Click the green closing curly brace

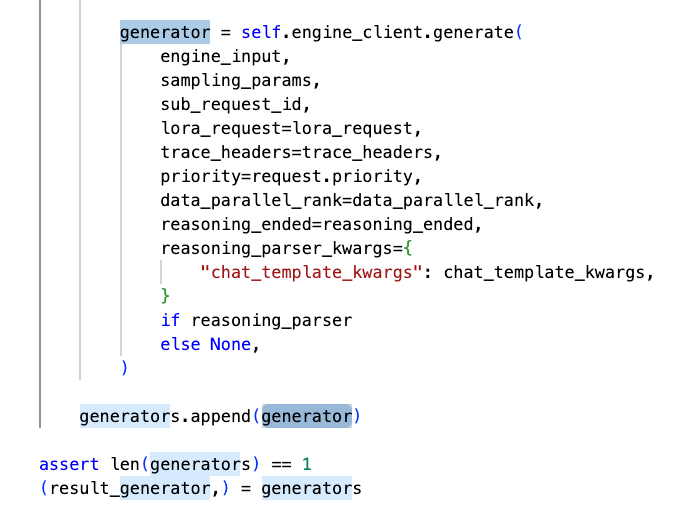(165, 296)
